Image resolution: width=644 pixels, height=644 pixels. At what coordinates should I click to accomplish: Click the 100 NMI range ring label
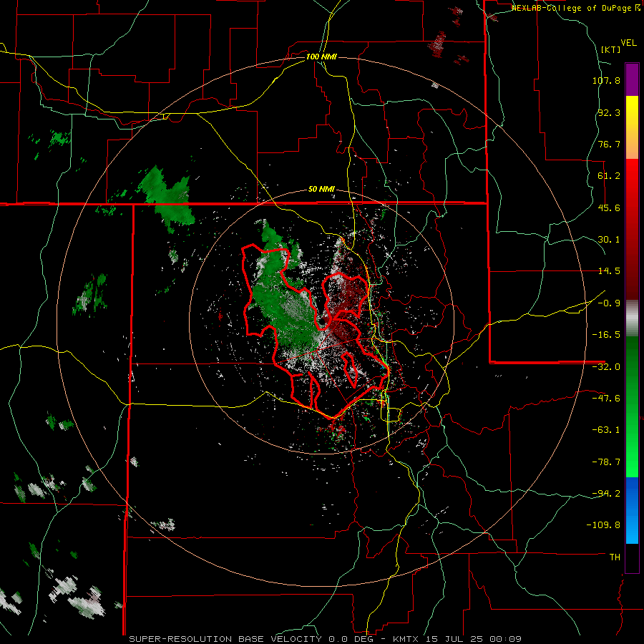point(321,57)
